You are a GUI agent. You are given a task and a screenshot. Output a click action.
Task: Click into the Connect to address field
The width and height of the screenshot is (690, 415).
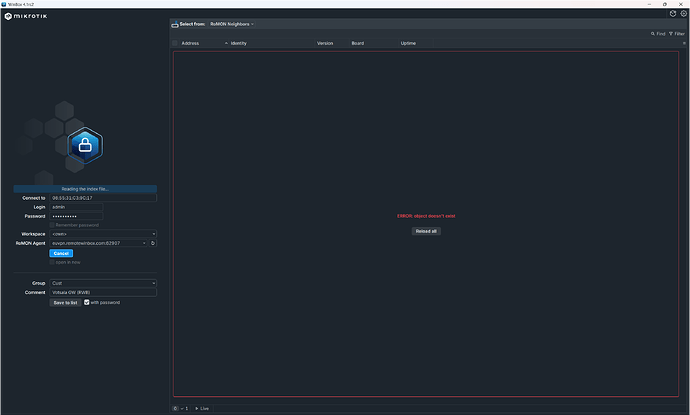click(103, 198)
